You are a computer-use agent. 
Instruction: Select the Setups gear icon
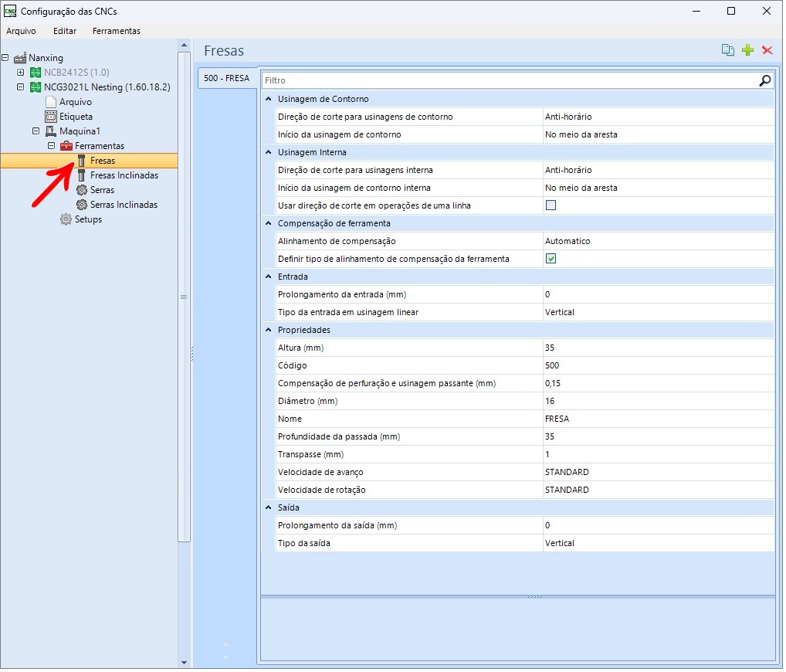click(x=66, y=220)
